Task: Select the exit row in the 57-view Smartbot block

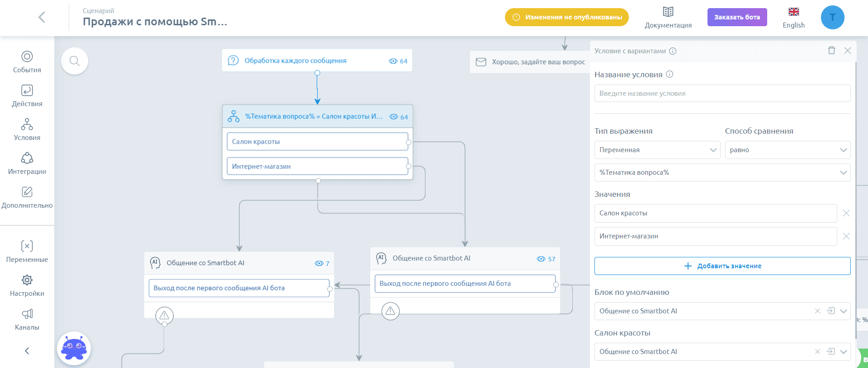Action: point(465,284)
